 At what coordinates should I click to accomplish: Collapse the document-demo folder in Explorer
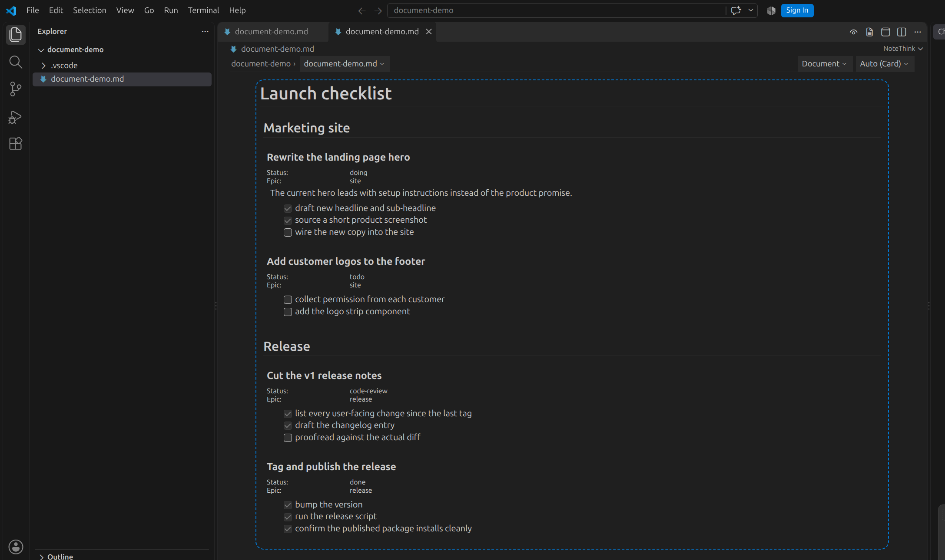pyautogui.click(x=41, y=50)
